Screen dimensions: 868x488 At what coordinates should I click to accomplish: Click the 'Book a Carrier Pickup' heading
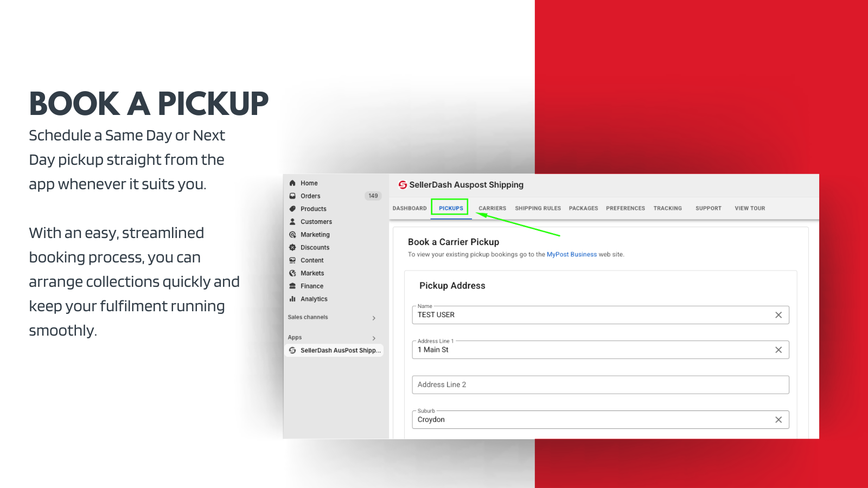point(454,242)
